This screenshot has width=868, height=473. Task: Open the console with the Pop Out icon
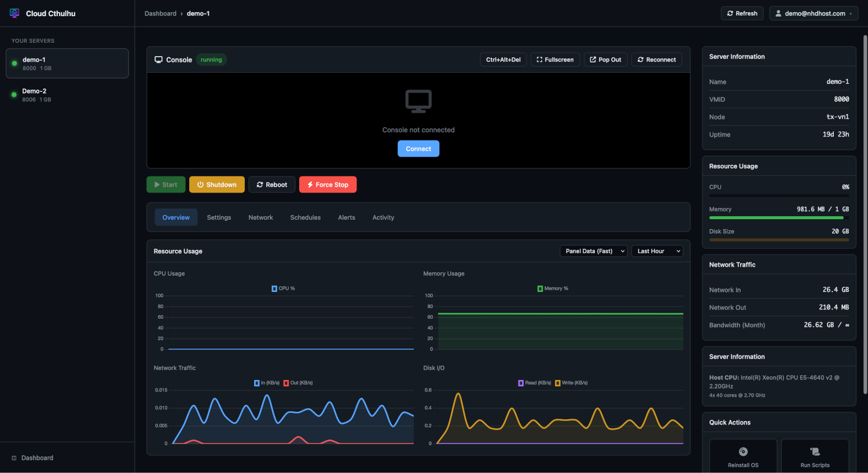(592, 59)
